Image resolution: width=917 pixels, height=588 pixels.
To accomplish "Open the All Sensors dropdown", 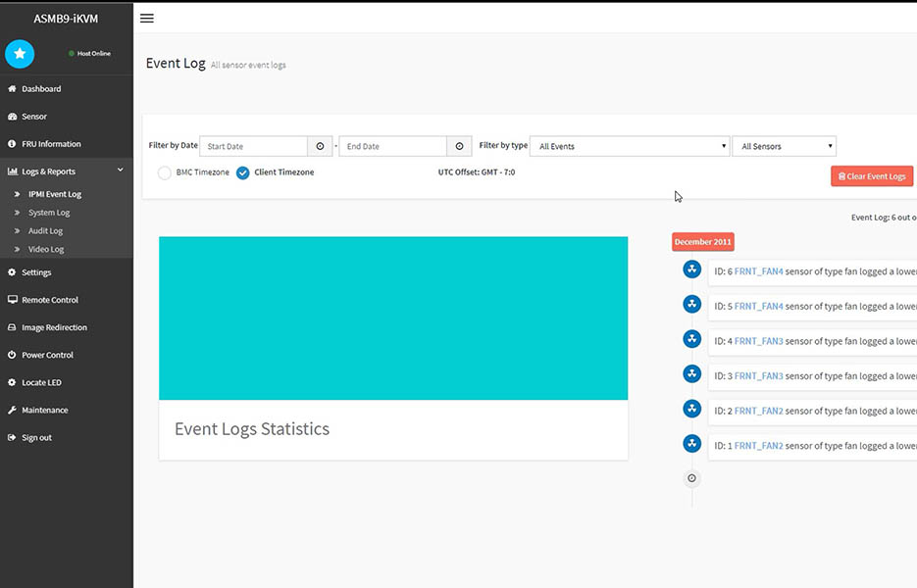I will pyautogui.click(x=785, y=146).
